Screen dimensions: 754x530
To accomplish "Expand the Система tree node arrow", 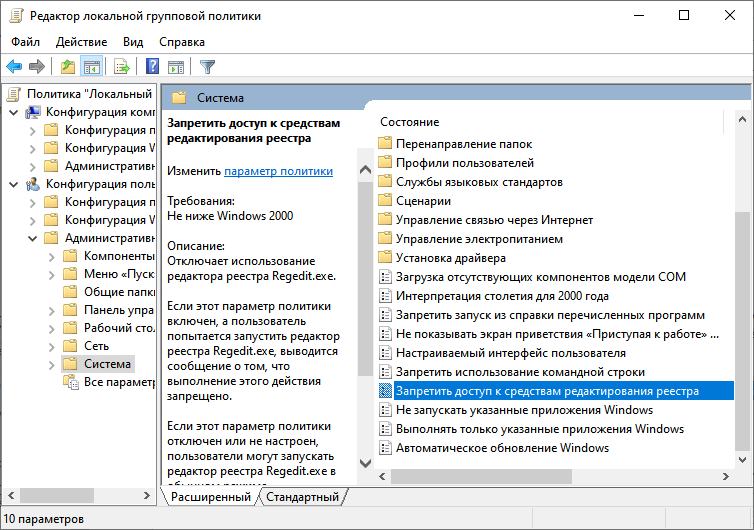I will 51,365.
